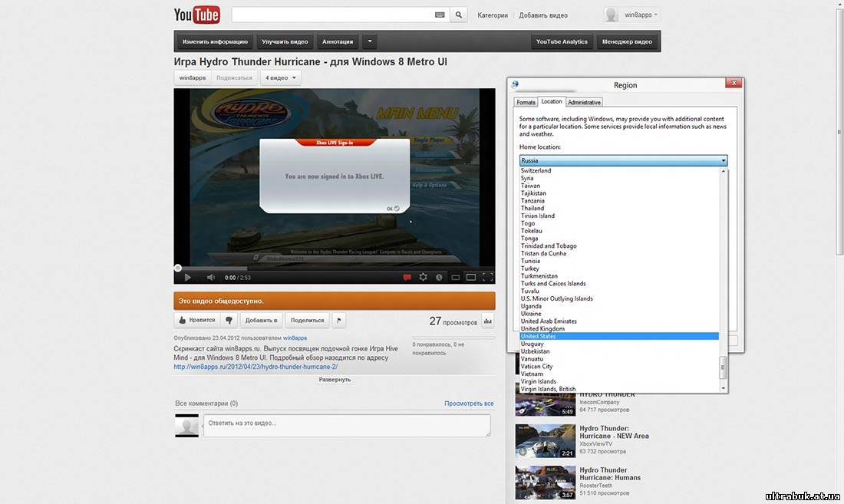Switch the player to small size

coord(455,278)
